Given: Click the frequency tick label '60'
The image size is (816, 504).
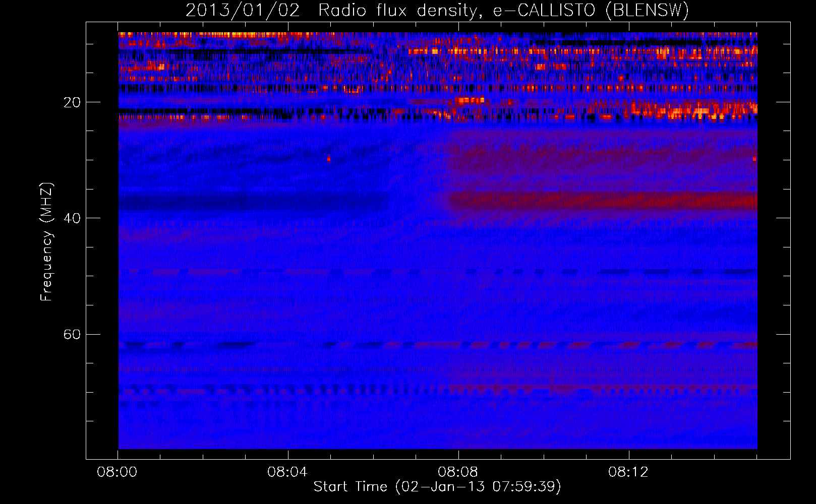Looking at the screenshot, I should (x=72, y=335).
